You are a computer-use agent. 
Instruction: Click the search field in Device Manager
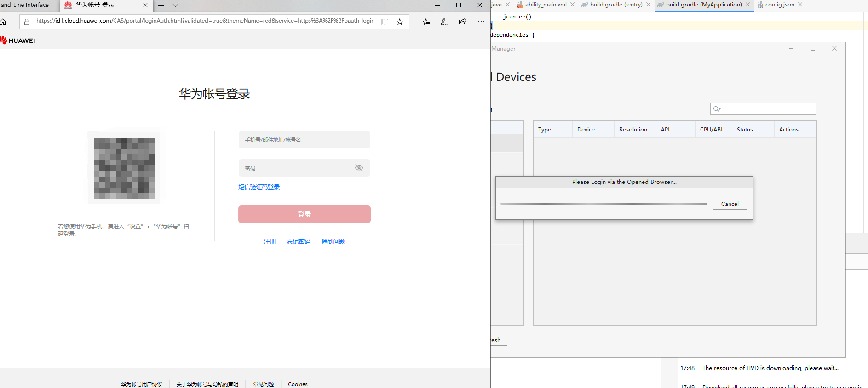coord(763,109)
